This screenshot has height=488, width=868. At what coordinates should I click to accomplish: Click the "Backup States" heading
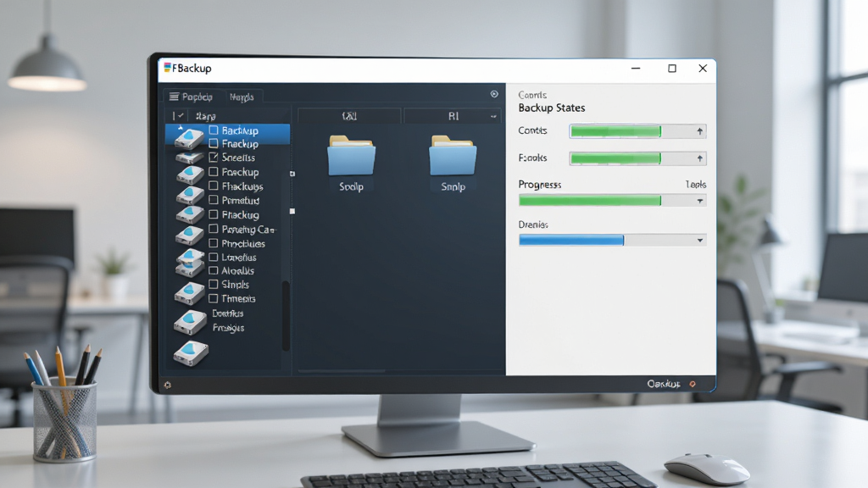tap(551, 108)
